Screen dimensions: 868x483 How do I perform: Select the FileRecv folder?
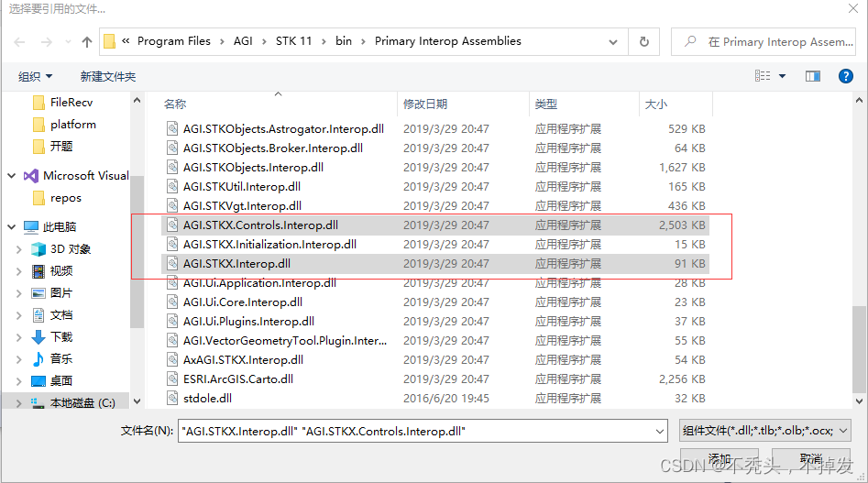click(71, 103)
